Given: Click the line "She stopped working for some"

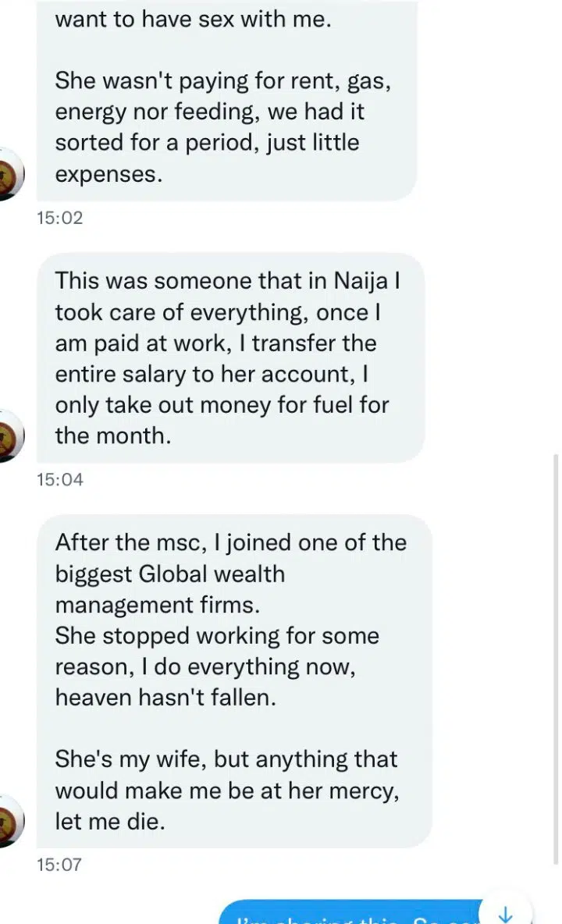Looking at the screenshot, I should (x=216, y=635).
